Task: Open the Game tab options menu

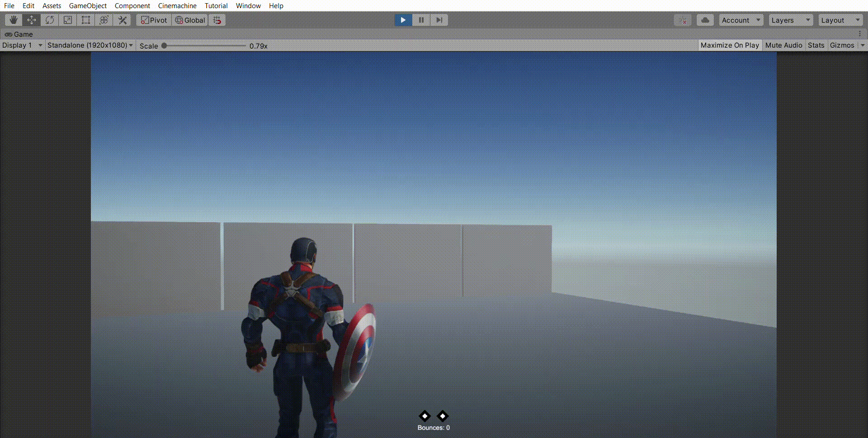Action: point(860,34)
